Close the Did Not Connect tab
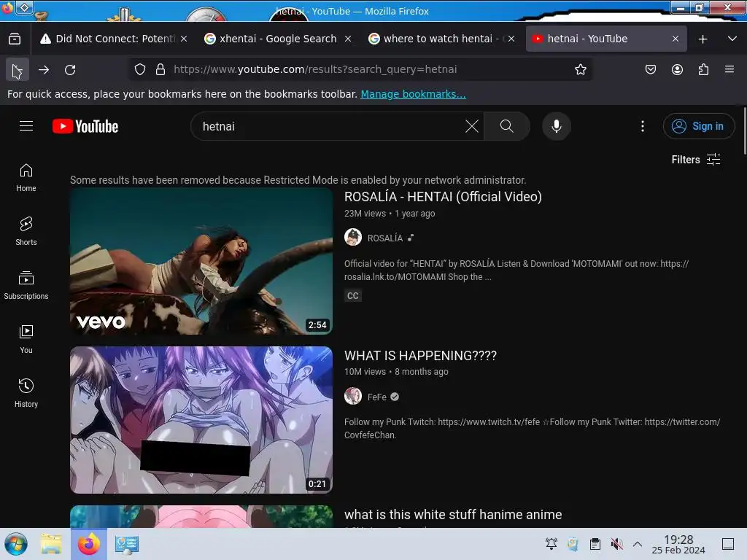Image resolution: width=747 pixels, height=560 pixels. [184, 39]
